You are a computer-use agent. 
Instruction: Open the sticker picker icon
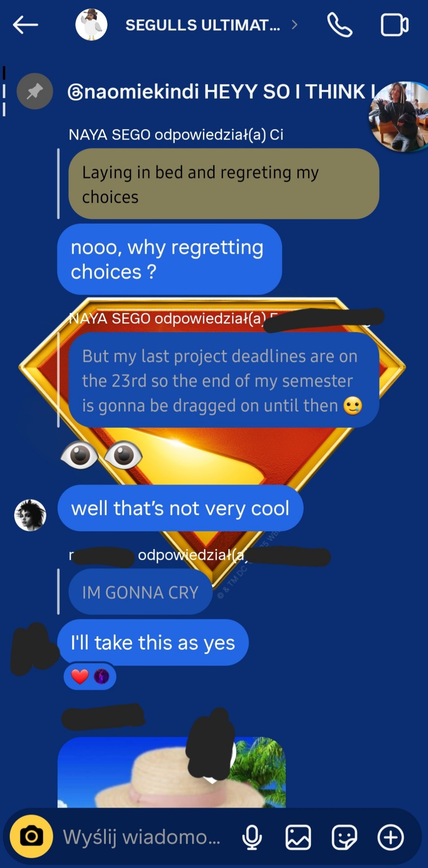[344, 837]
